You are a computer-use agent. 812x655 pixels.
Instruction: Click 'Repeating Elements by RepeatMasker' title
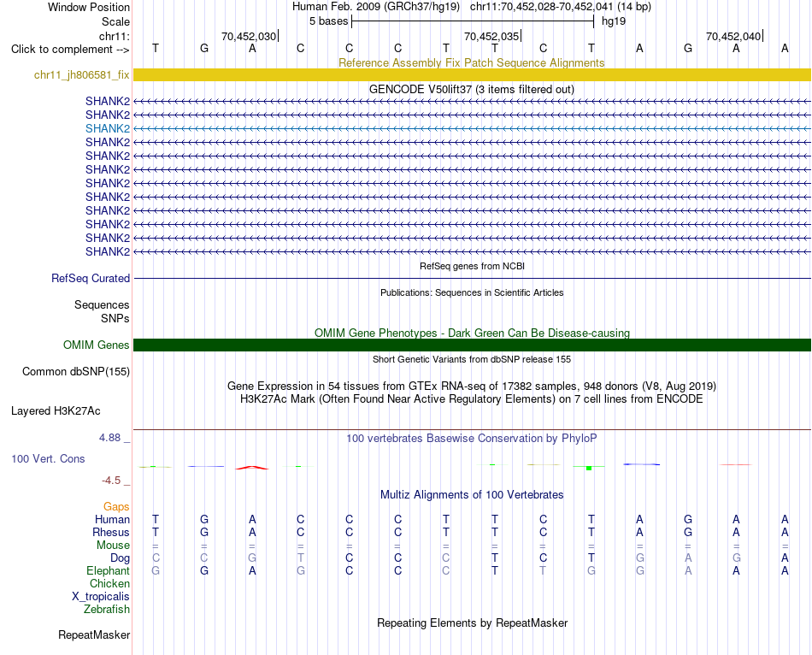472,623
